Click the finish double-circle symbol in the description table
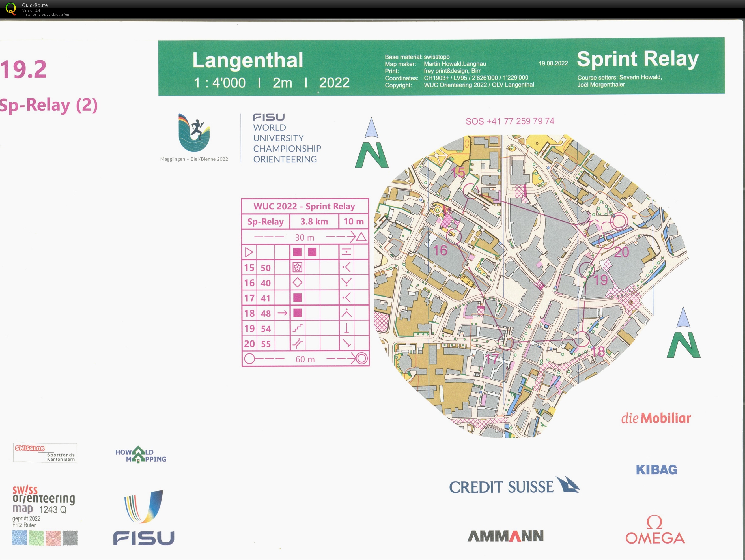Image resolution: width=745 pixels, height=560 pixels. (x=362, y=358)
